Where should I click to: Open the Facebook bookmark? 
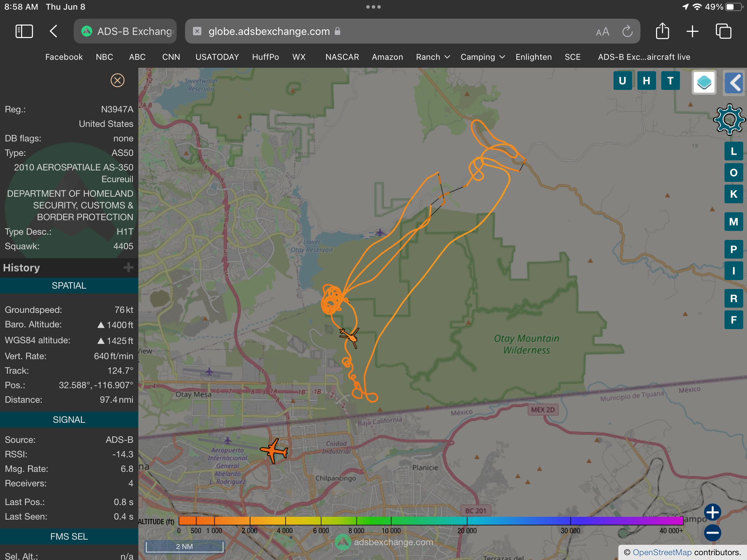tap(64, 57)
